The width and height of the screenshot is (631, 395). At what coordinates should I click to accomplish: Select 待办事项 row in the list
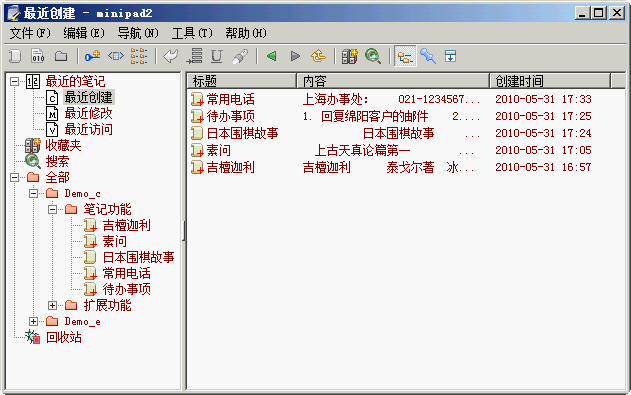406,116
